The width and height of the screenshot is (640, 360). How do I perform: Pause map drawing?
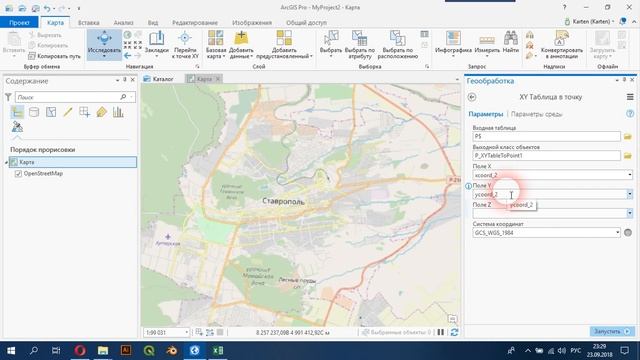[440, 332]
